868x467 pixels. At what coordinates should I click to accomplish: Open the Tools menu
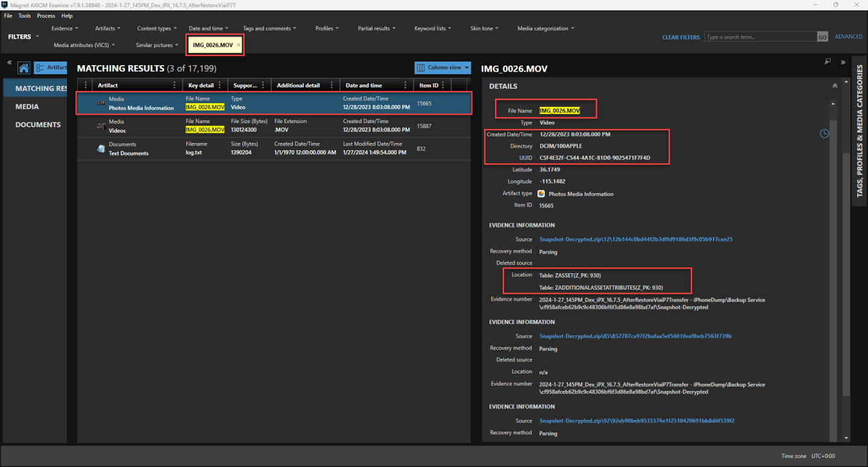(x=25, y=16)
